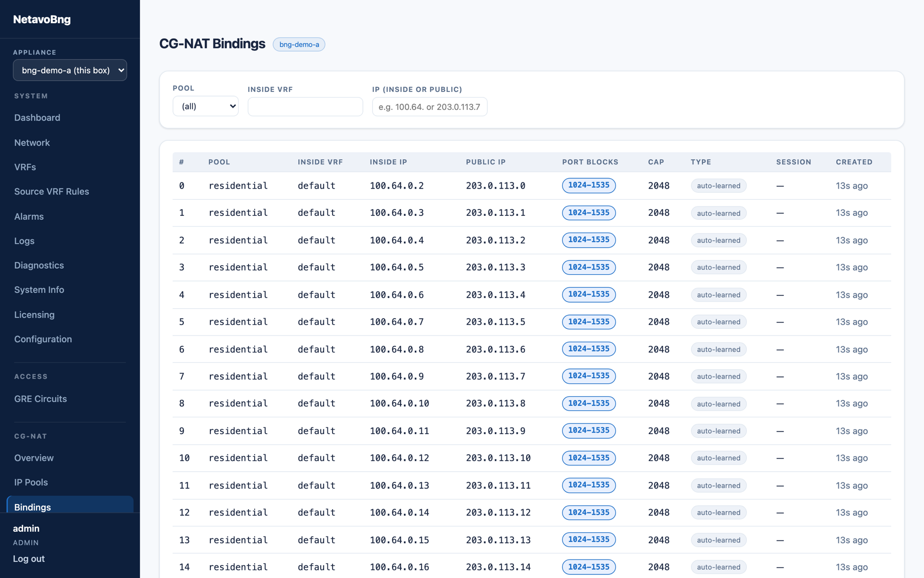Log out of admin account
The height and width of the screenshot is (578, 924).
click(29, 558)
